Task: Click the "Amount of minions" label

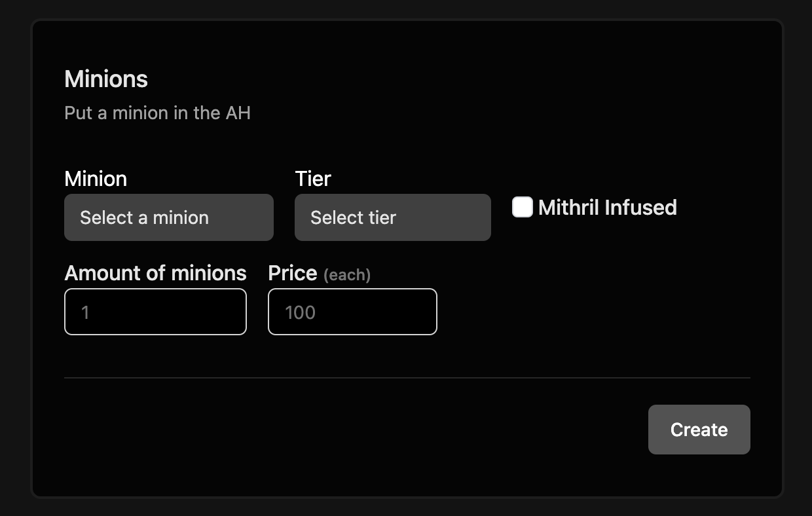Action: tap(155, 273)
